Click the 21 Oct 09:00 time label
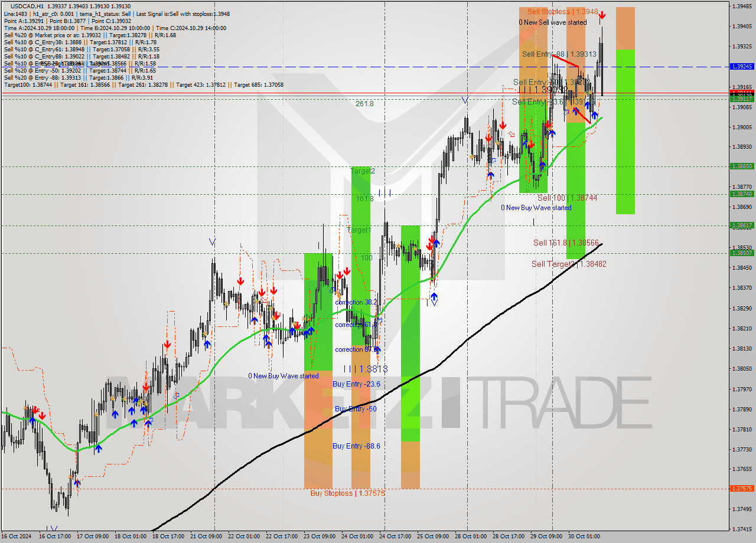The image size is (756, 543). coord(206,537)
